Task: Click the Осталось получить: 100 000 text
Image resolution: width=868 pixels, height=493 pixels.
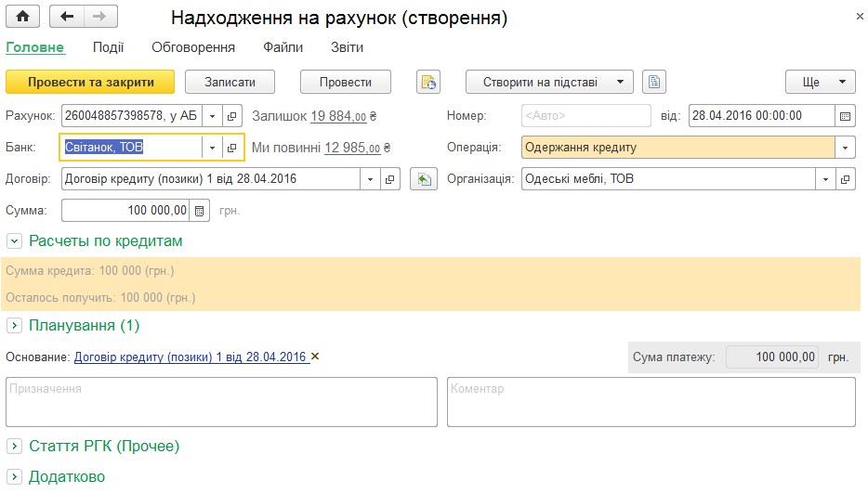Action: tap(100, 298)
